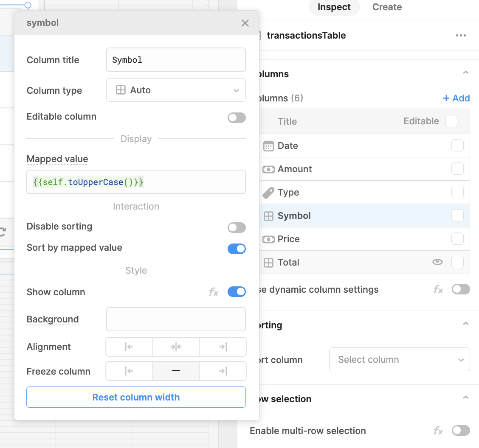This screenshot has width=479, height=448.
Task: Set alignment to center
Action: point(176,347)
